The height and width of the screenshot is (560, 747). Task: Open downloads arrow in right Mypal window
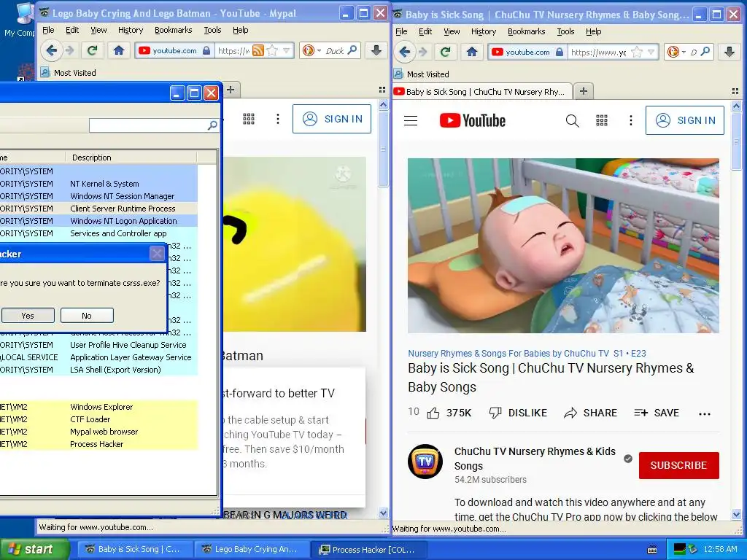click(x=729, y=52)
